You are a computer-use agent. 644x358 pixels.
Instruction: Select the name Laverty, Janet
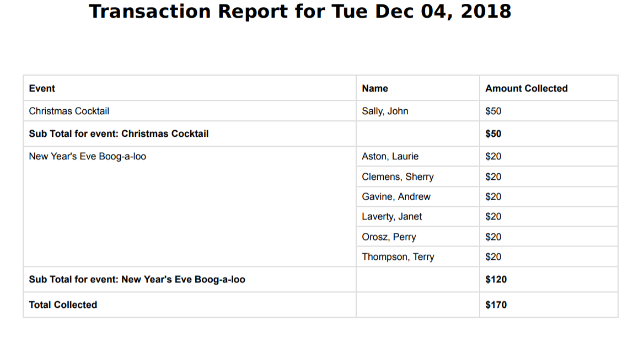(391, 216)
